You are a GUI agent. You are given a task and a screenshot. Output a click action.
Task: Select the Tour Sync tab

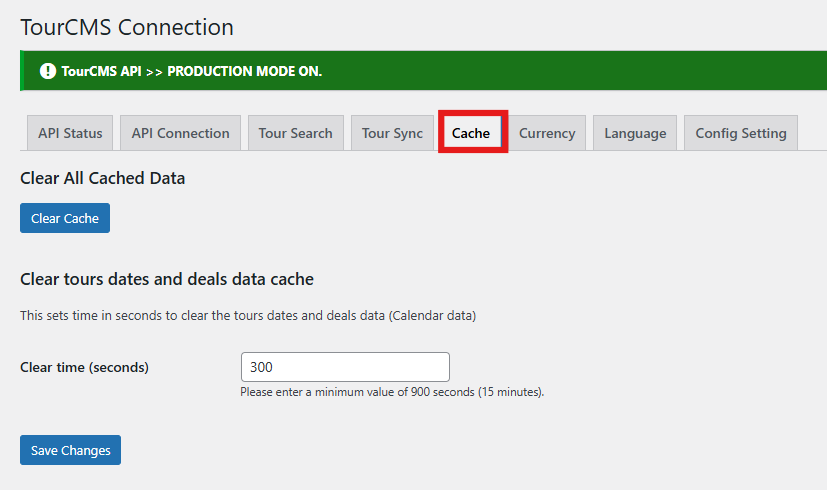pyautogui.click(x=392, y=133)
